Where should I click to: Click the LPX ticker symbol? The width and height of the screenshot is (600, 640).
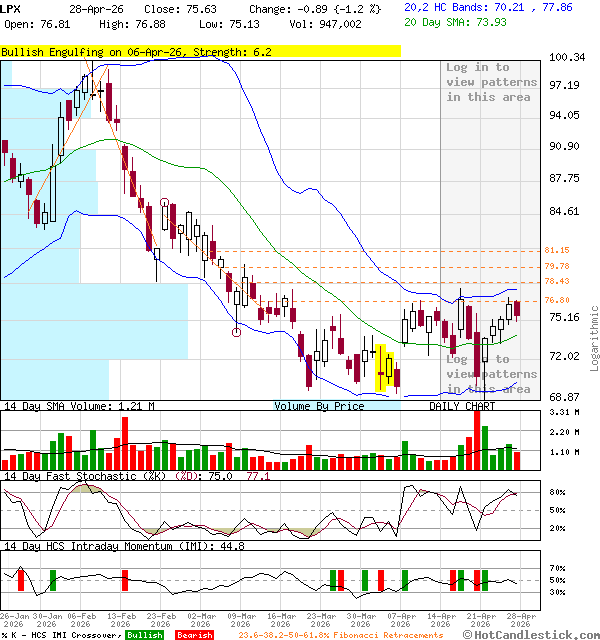pos(11,8)
